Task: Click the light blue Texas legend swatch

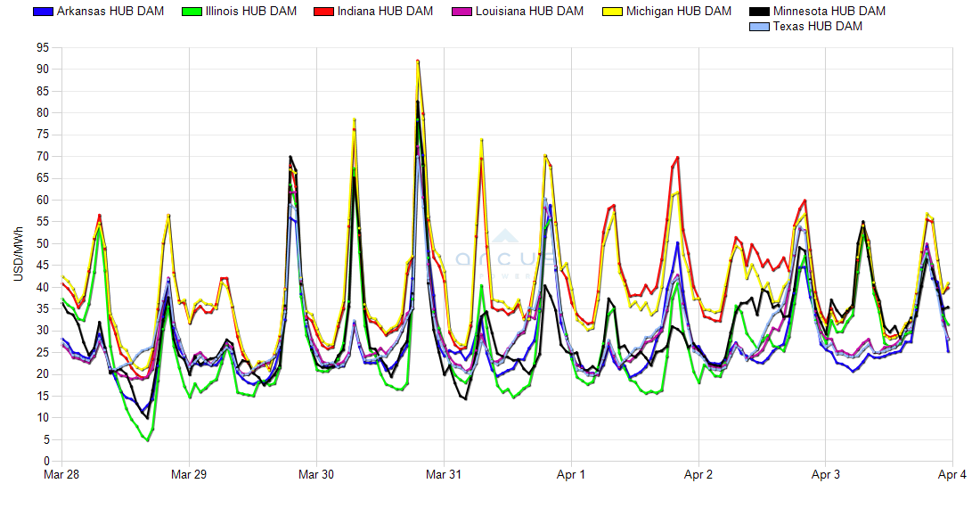Action: [758, 27]
